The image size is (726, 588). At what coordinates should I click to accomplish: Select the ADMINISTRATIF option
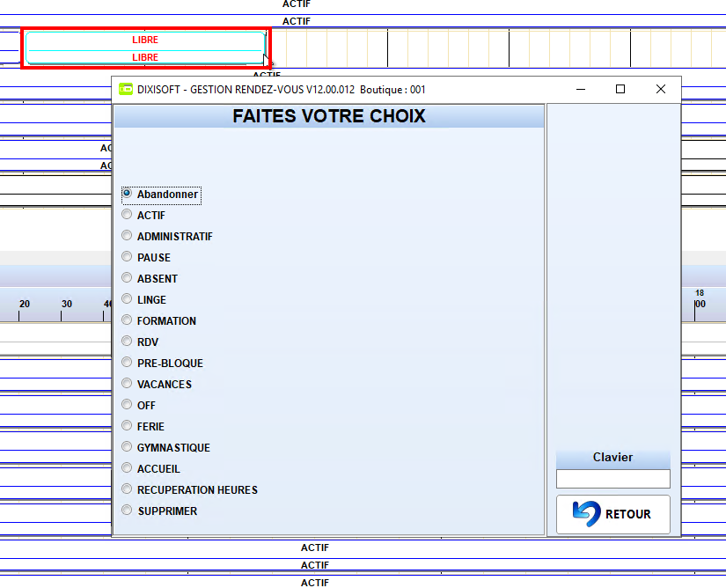167,237
